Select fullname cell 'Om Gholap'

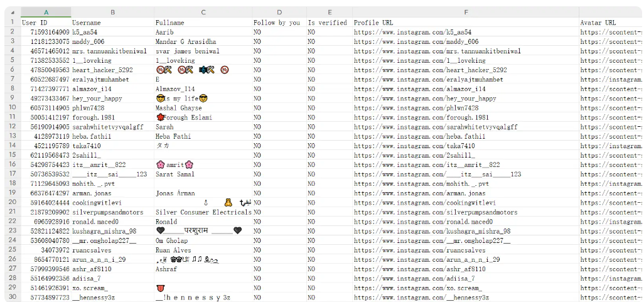click(x=203, y=240)
